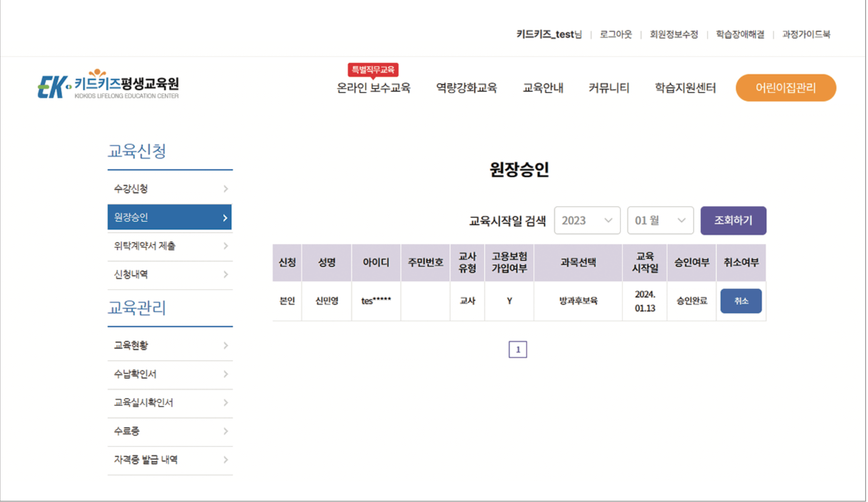This screenshot has width=868, height=502.
Task: Open the 학습지원센터 menu
Action: 685,88
